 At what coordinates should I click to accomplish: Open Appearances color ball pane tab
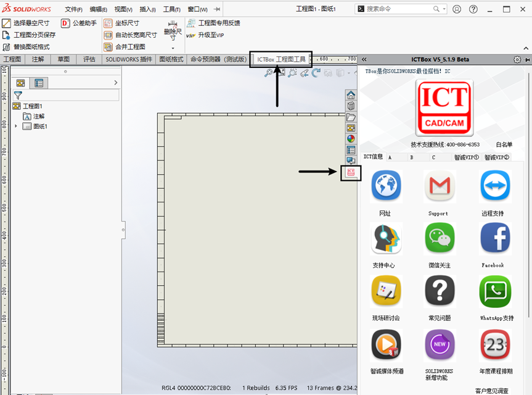351,139
